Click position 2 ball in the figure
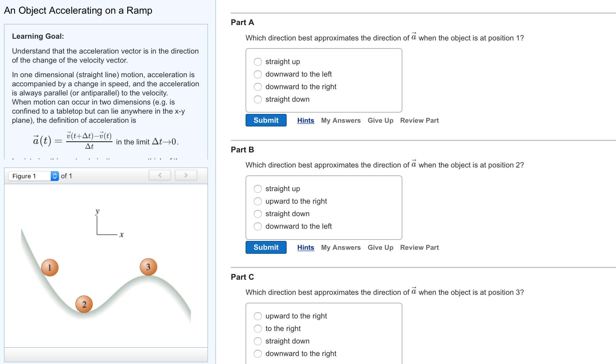The height and width of the screenshot is (364, 616). (x=84, y=304)
